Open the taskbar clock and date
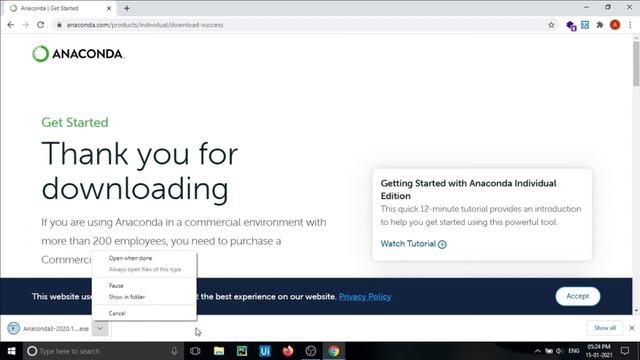640x360 pixels. [599, 351]
